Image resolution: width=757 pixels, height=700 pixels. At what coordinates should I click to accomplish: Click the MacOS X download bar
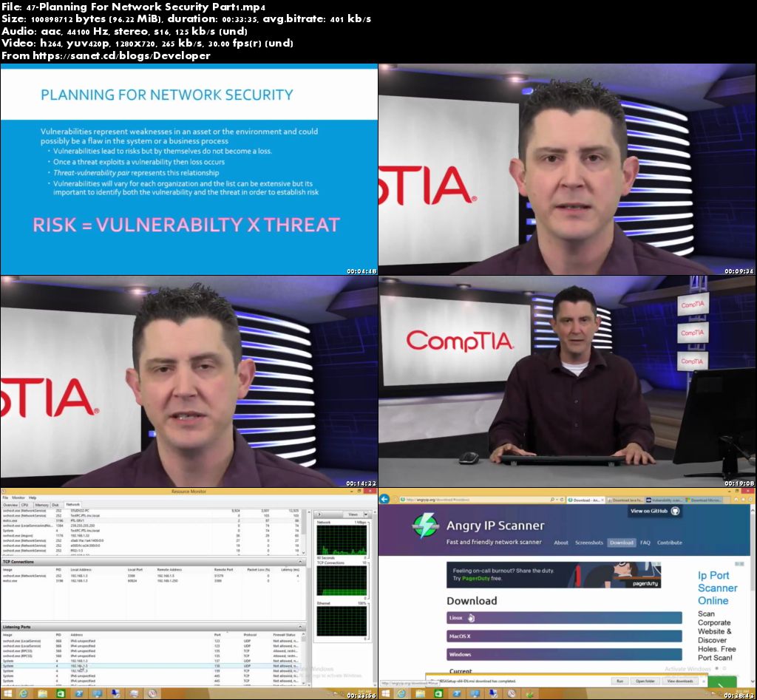point(564,636)
